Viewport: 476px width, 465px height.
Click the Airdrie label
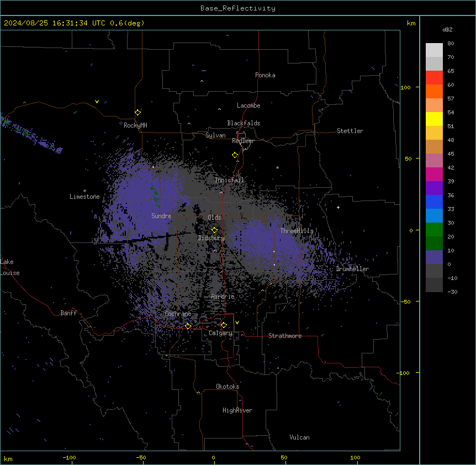pos(223,297)
